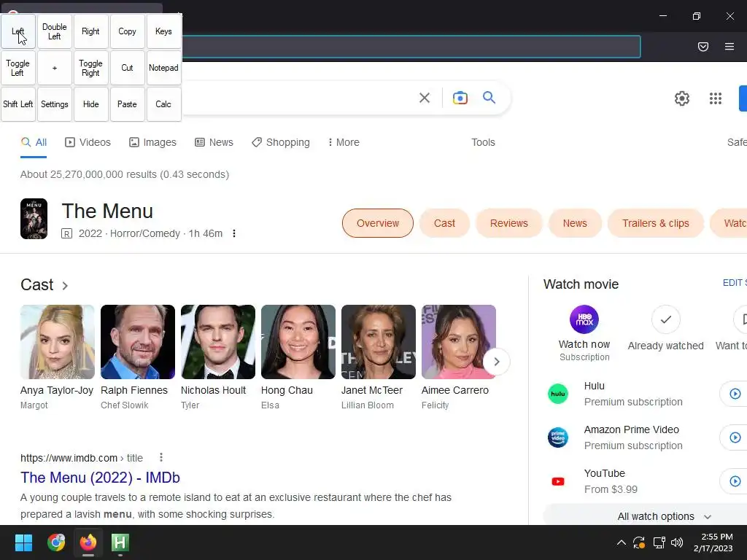Choose the Right click overlay button
747x560 pixels.
pyautogui.click(x=90, y=31)
